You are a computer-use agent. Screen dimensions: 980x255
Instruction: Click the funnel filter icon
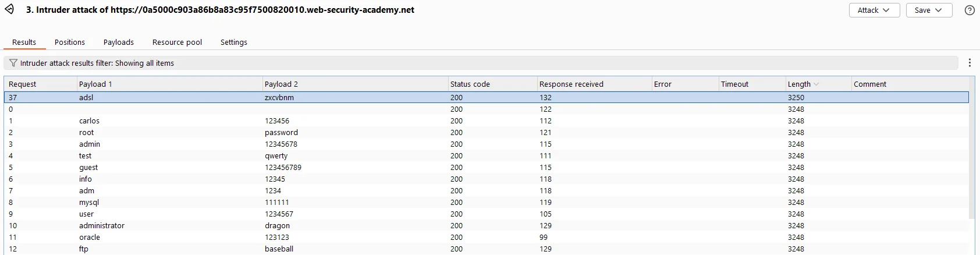[x=13, y=63]
